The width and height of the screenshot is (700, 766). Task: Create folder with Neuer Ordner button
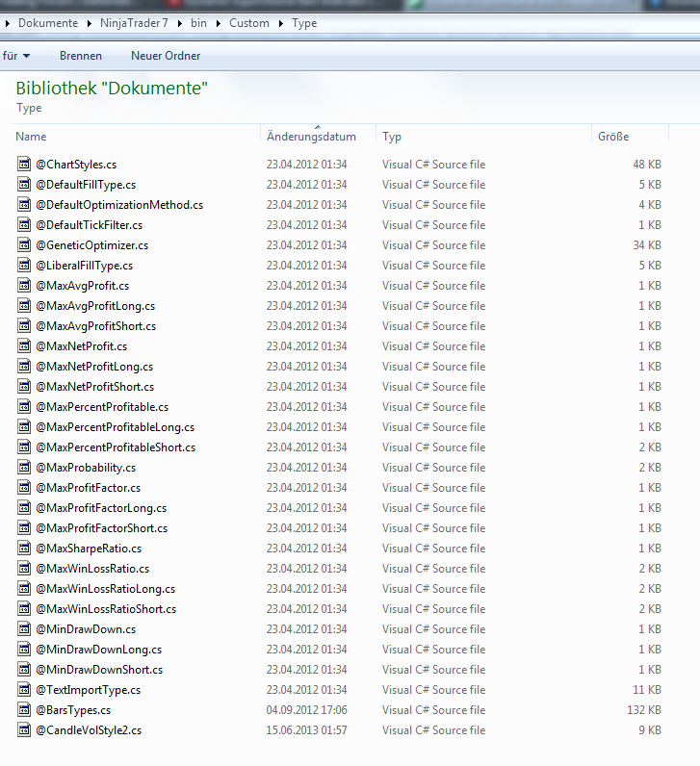pos(166,56)
